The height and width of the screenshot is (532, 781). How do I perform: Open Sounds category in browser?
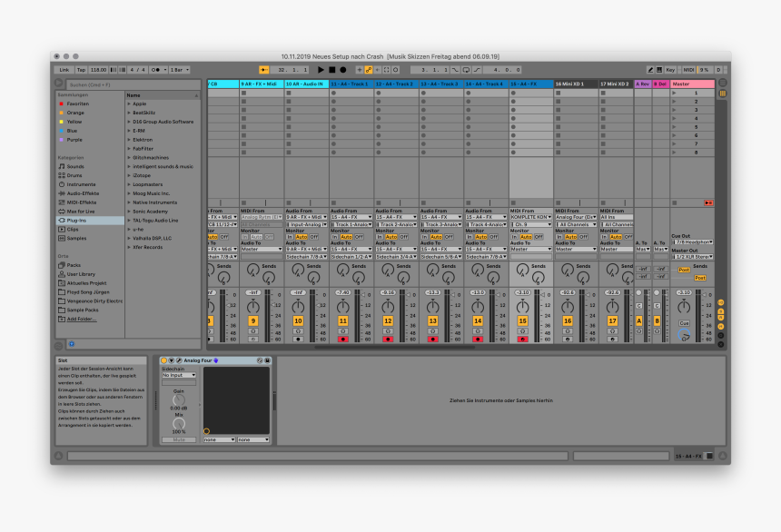[75, 166]
